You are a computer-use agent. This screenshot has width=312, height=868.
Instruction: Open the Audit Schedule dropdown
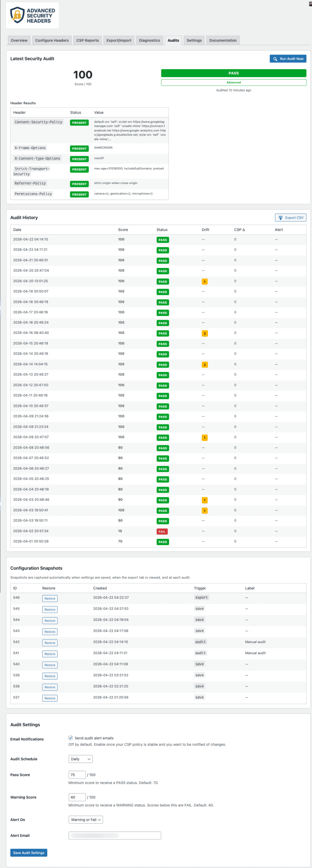(x=80, y=759)
